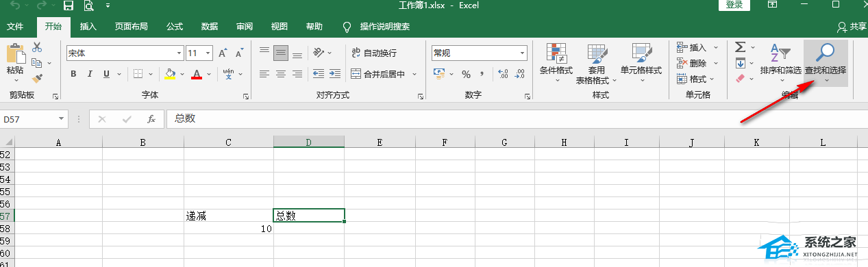Open Conditional Formatting (条件格式)
Viewport: 868px width, 267px height.
click(x=556, y=63)
